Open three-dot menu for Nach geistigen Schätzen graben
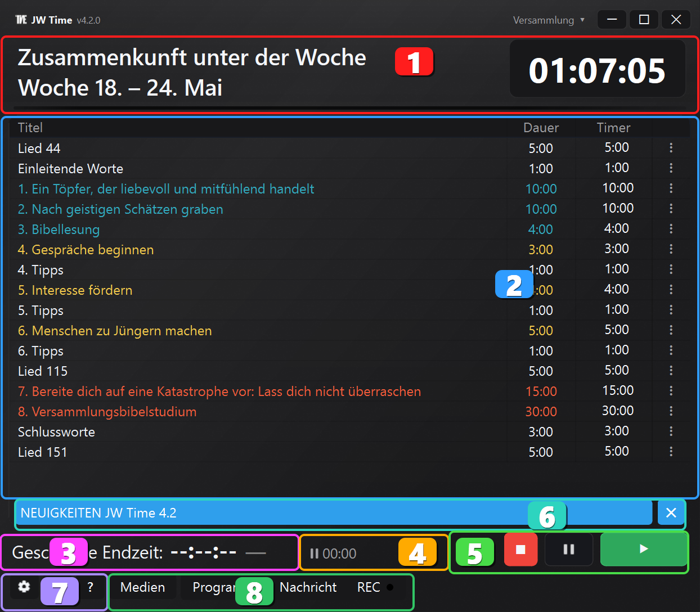Viewport: 700px width, 612px height. pos(671,209)
